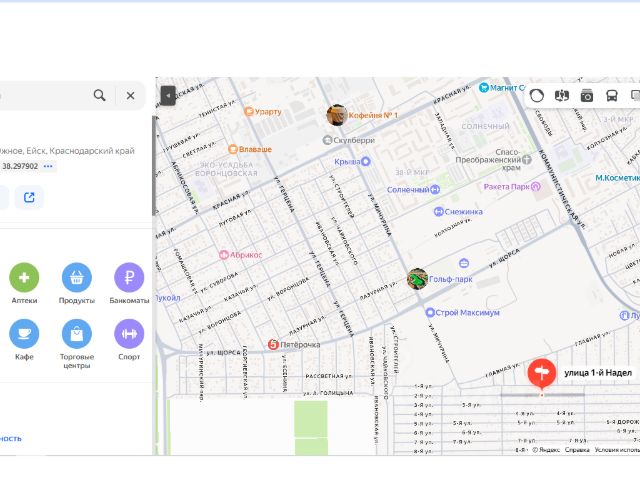Viewport: 640px width, 480px height.
Task: Select the Аптеки pharmacy category
Action: pos(24,278)
